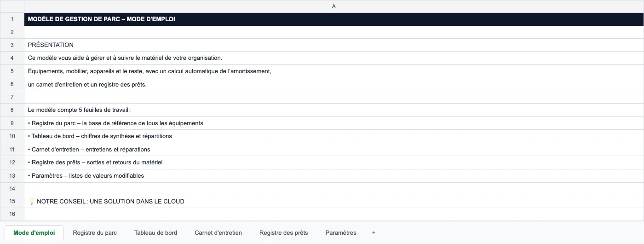Select row 13 header
The image size is (644, 244).
tap(12, 175)
